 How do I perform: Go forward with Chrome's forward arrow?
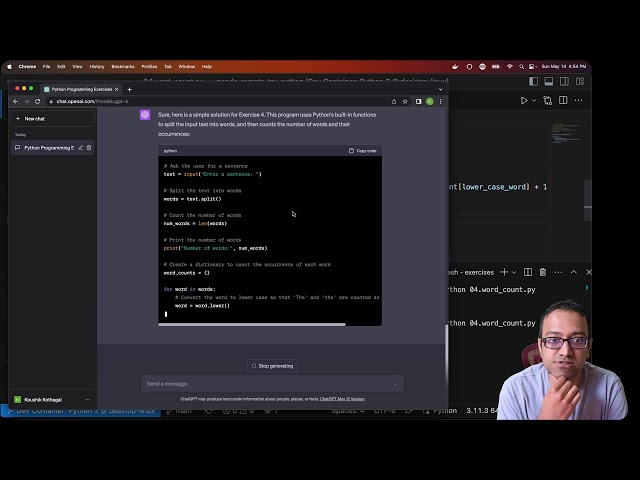coord(26,101)
